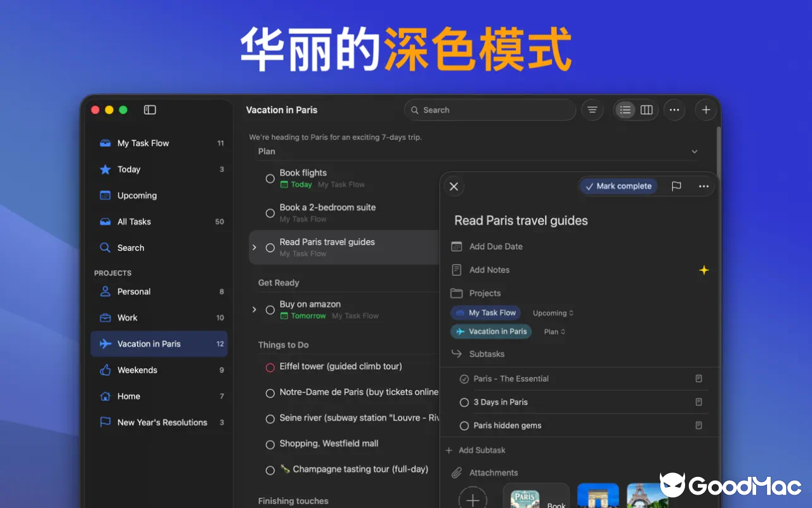Click the green calendar icon under Buy on amazon
Screen dimensions: 812x508
[x=284, y=316]
